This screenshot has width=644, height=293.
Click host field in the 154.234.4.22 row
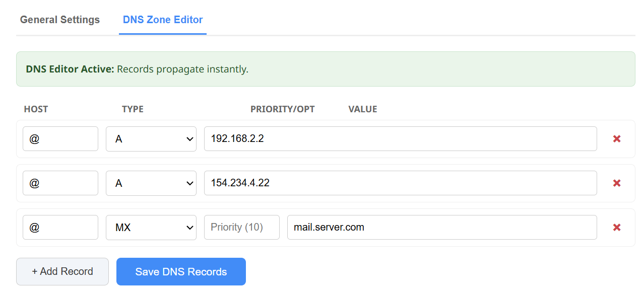click(60, 183)
